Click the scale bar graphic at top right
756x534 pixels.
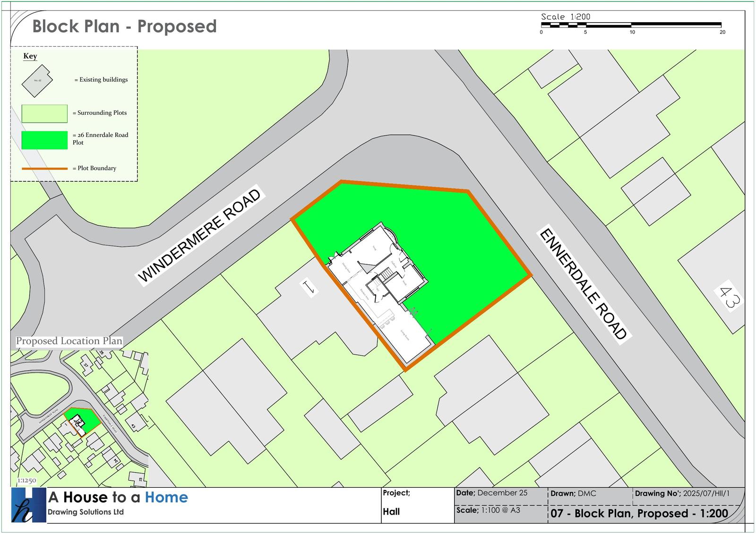click(x=631, y=24)
